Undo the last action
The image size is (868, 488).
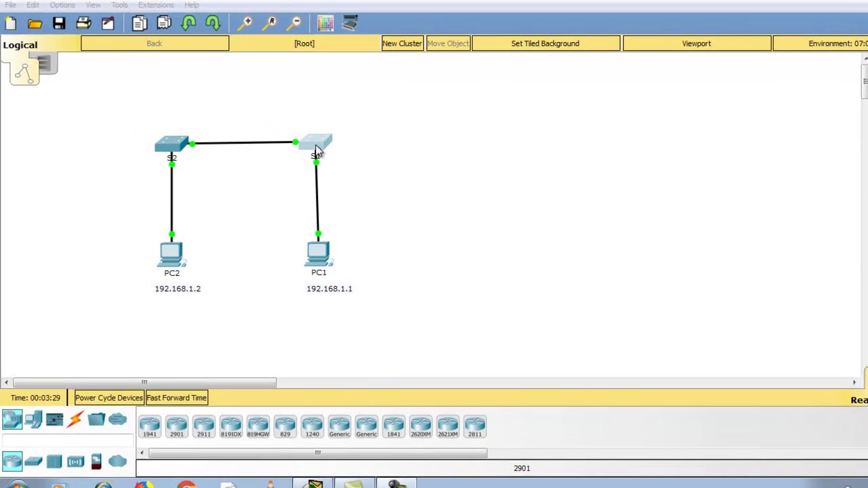[189, 24]
